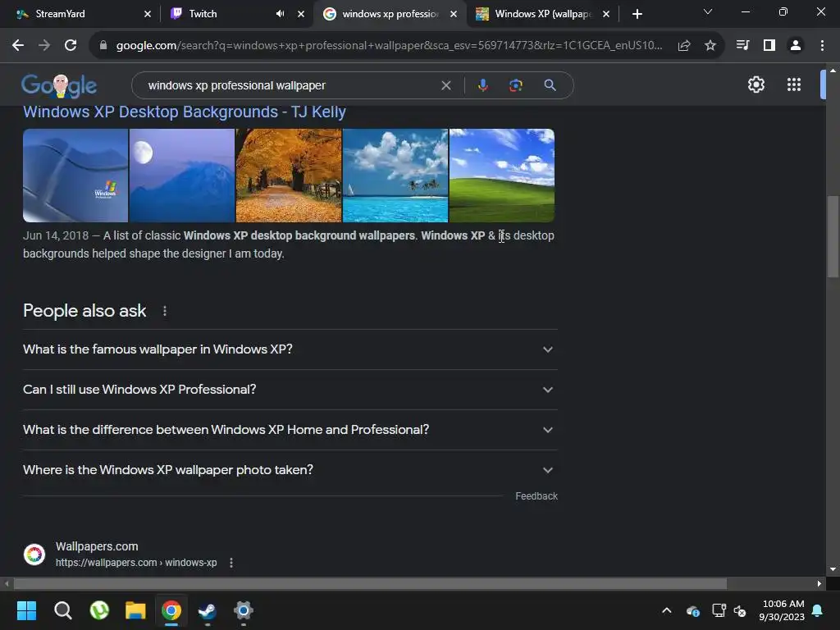Open Chrome three-dot menu
The width and height of the screenshot is (840, 630).
click(822, 46)
